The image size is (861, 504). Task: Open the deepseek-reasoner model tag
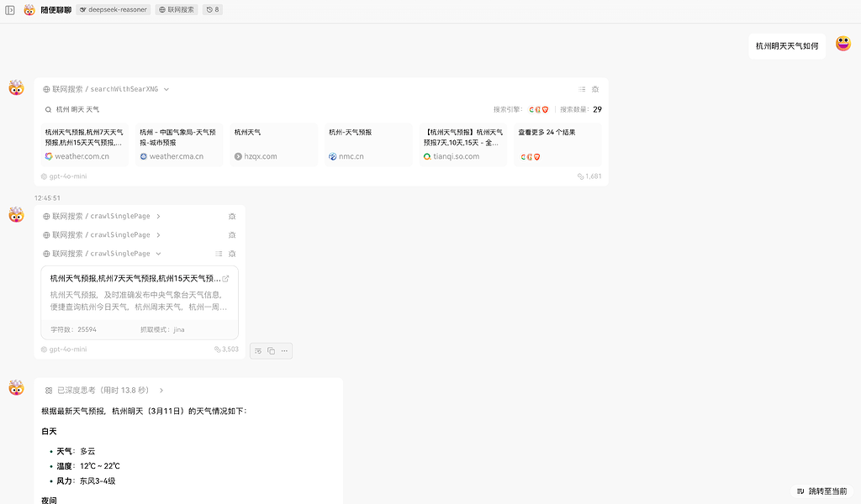click(x=114, y=10)
